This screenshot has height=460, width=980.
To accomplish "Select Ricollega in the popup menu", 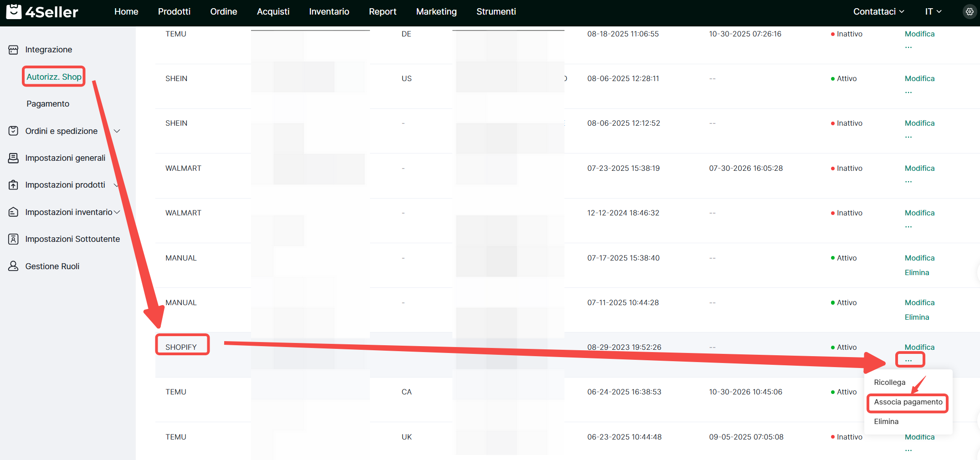I will pos(889,383).
